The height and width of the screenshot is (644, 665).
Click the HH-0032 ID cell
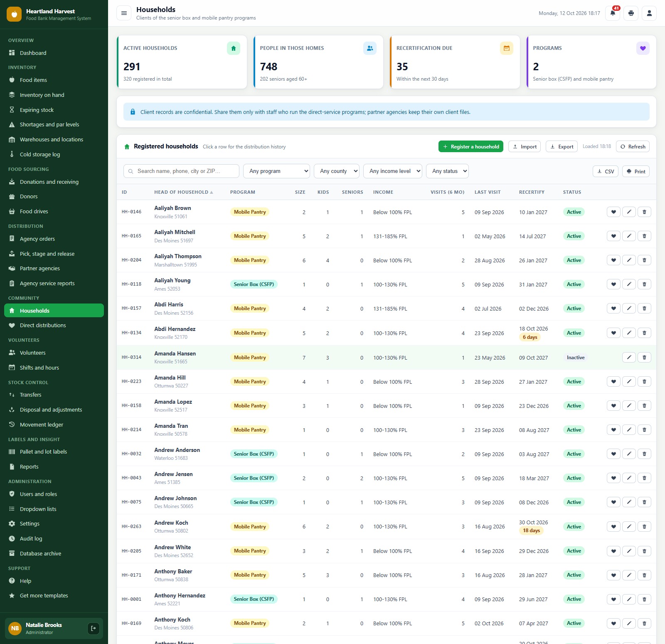(x=131, y=454)
